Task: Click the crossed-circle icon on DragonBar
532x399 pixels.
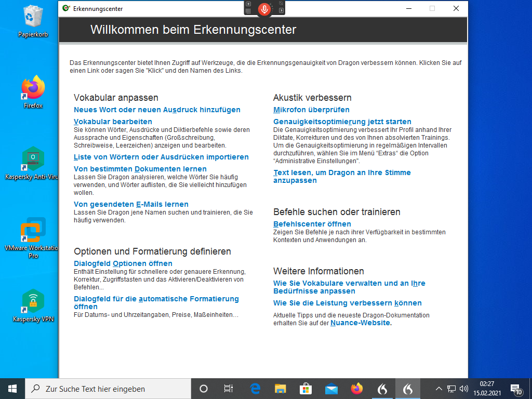Action: click(281, 3)
